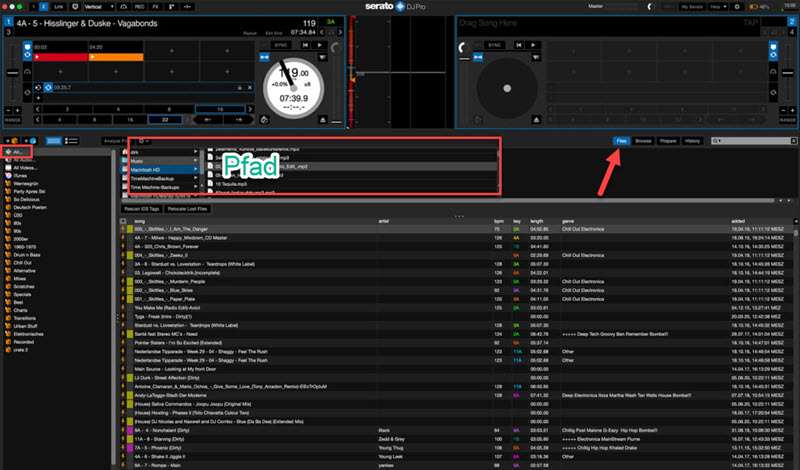Open the Help dropdown
Viewport: 800px width, 470px height.
[718, 7]
